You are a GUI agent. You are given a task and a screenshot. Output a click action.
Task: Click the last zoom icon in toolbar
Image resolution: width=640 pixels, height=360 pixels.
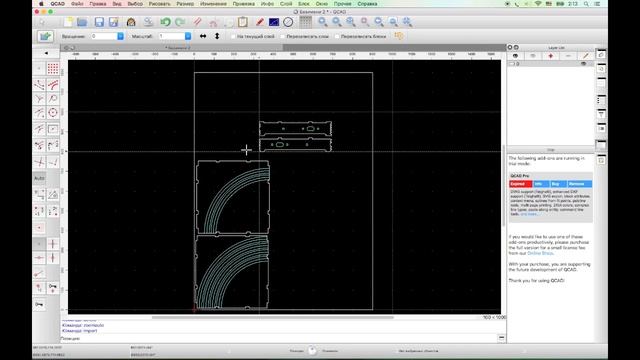pos(407,22)
